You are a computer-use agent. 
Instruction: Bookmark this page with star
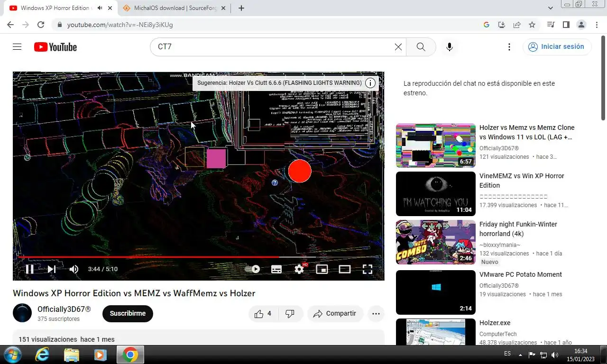[x=532, y=25]
